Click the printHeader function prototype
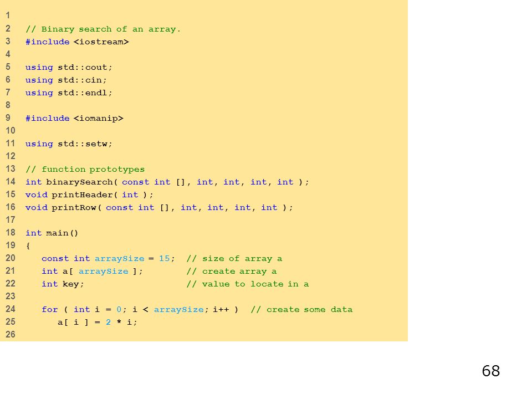Screen dimensions: 532x399 [90, 195]
